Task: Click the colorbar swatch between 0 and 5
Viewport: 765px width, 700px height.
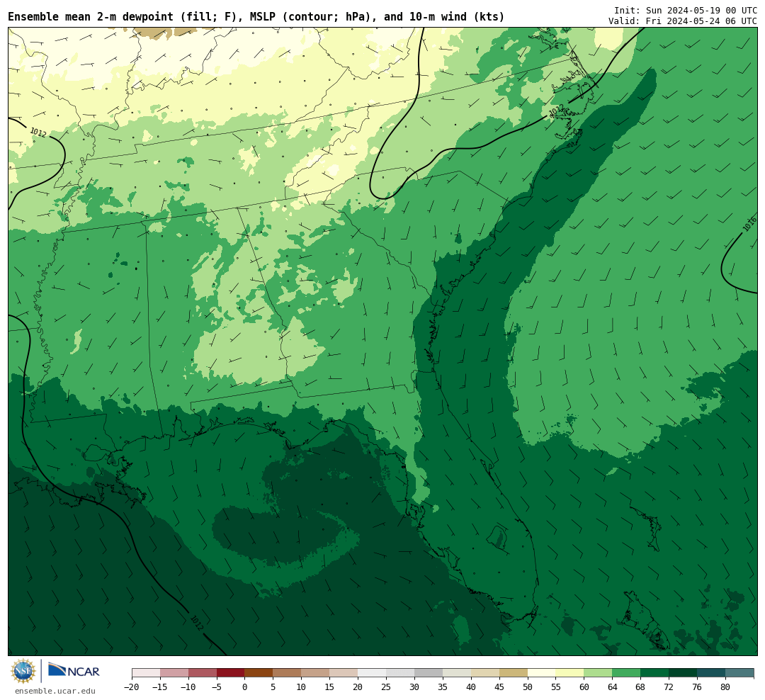Action: coord(259,673)
